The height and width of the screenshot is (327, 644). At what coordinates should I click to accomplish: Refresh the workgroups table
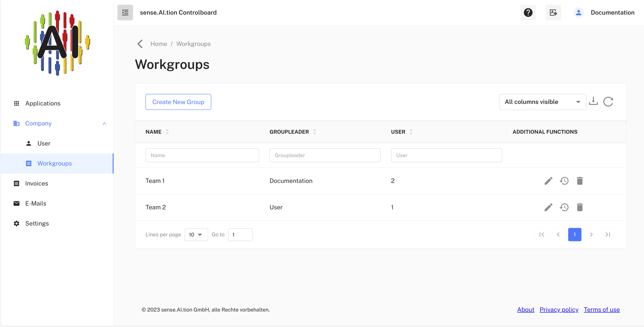(x=608, y=102)
